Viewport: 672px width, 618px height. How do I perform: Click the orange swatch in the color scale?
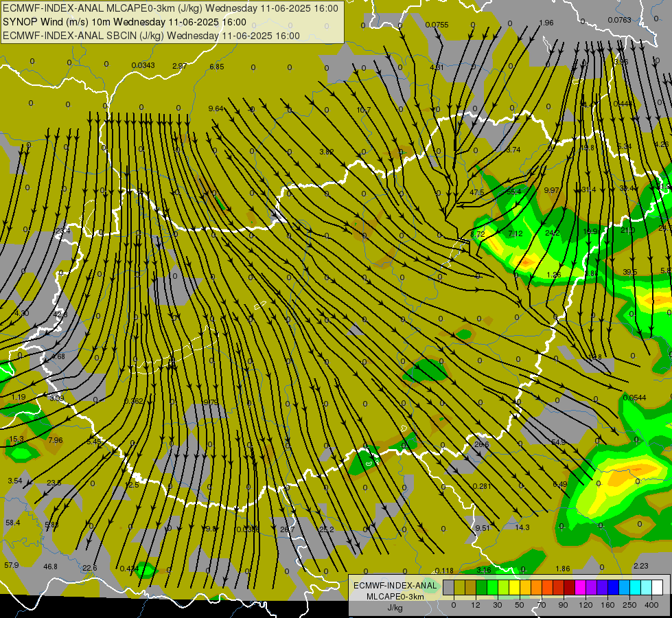537,587
